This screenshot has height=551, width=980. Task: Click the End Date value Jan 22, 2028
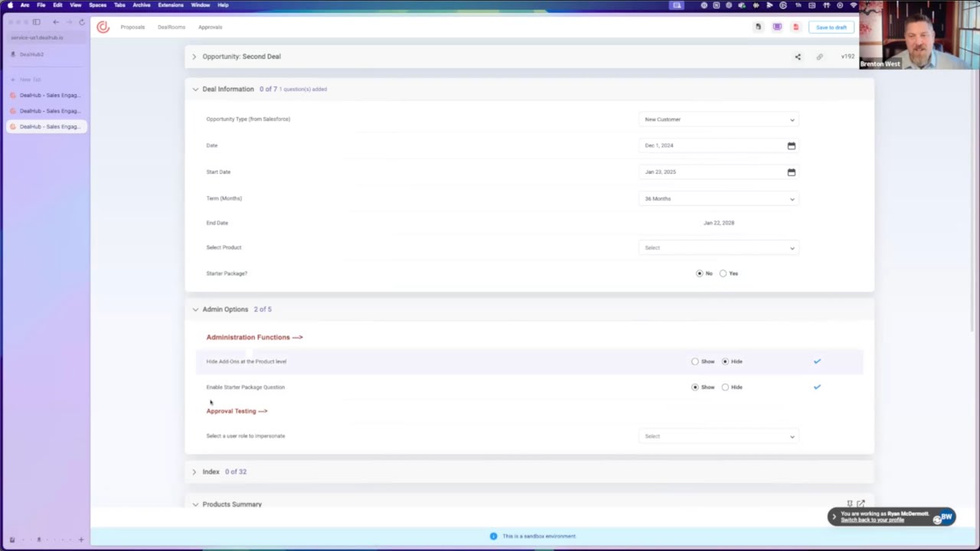719,223
